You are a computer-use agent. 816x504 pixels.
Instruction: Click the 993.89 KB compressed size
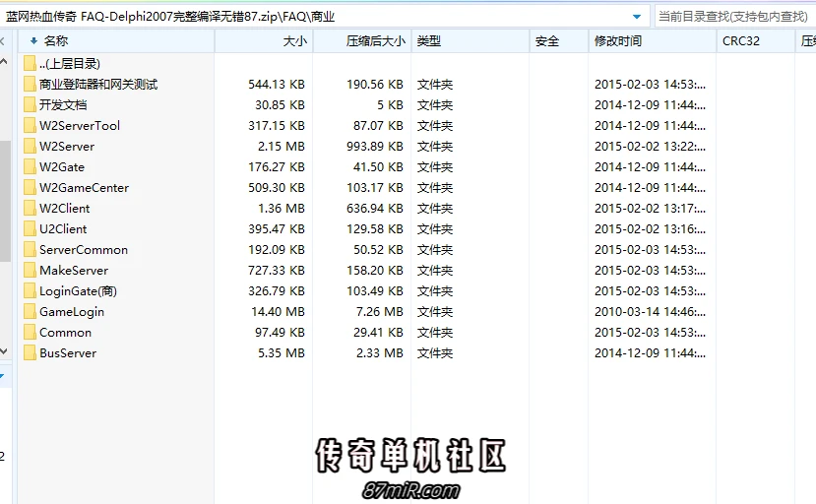point(375,147)
